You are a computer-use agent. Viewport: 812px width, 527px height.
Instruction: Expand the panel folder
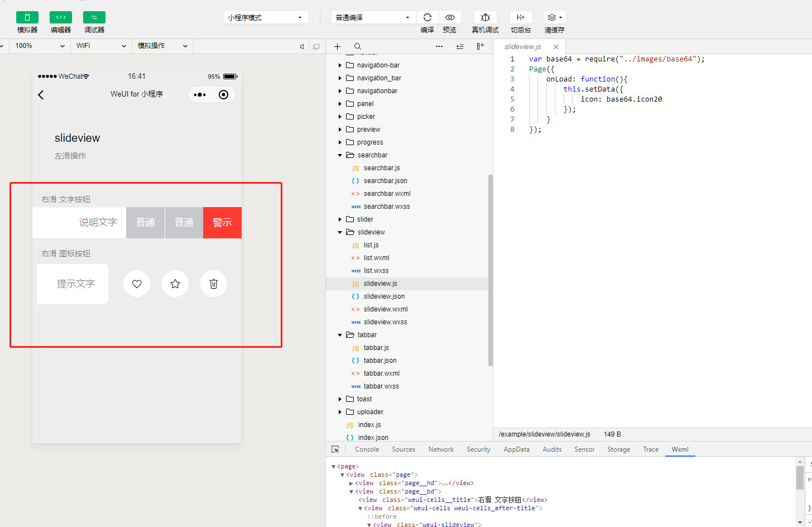click(340, 104)
